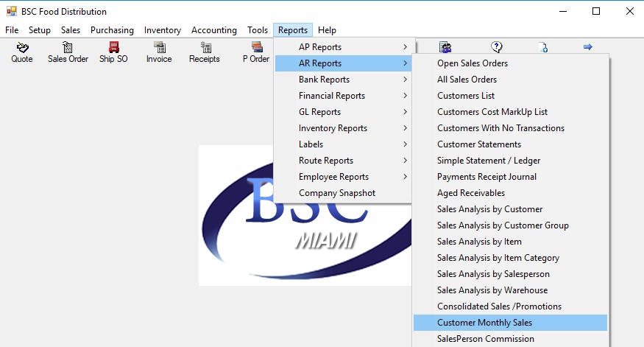This screenshot has width=644, height=347.
Task: Expand the Financial Reports submenu
Action: (343, 96)
